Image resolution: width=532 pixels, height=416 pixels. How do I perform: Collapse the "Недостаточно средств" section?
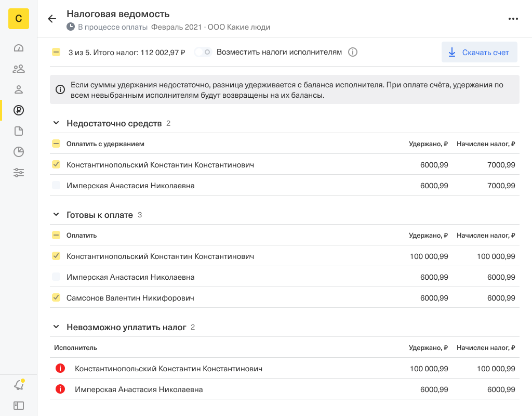click(x=56, y=123)
